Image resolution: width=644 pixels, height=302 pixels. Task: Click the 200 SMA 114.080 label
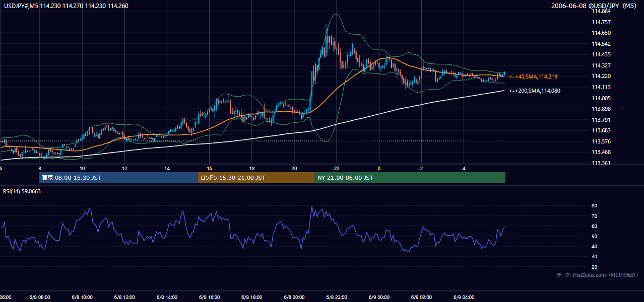pyautogui.click(x=535, y=91)
